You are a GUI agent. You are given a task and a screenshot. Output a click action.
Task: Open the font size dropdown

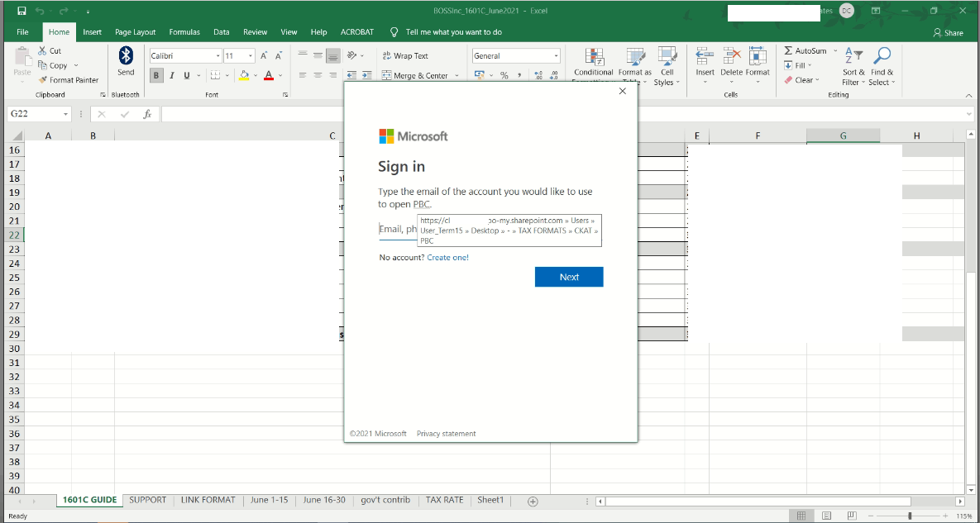(x=251, y=56)
